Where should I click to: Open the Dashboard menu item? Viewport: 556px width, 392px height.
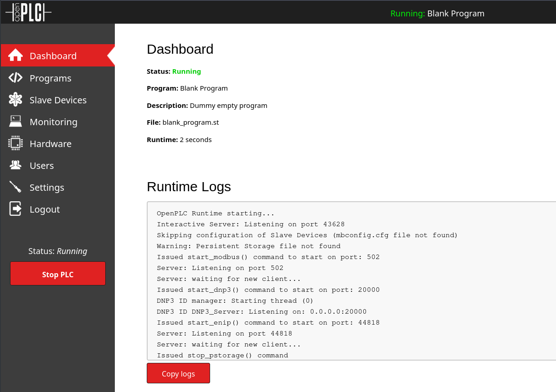coord(57,56)
